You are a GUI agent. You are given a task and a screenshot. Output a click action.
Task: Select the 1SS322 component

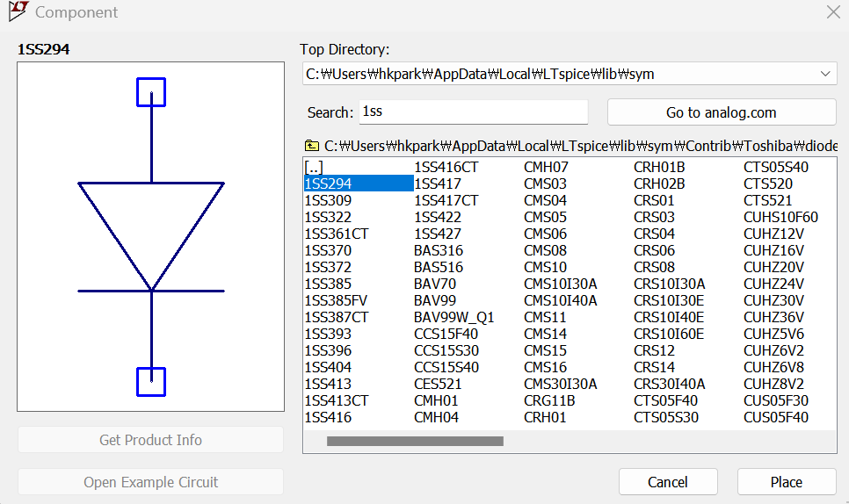click(x=328, y=218)
